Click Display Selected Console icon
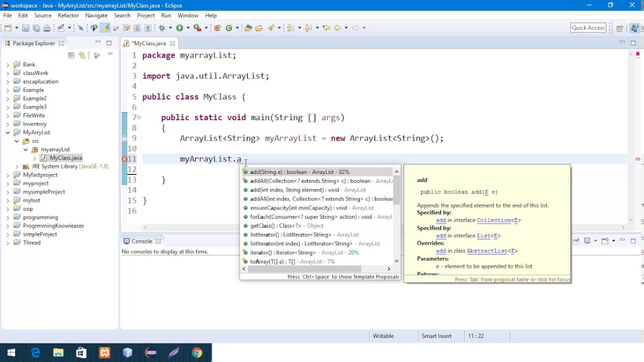Screen dimensions: 644x362 pos(587,241)
